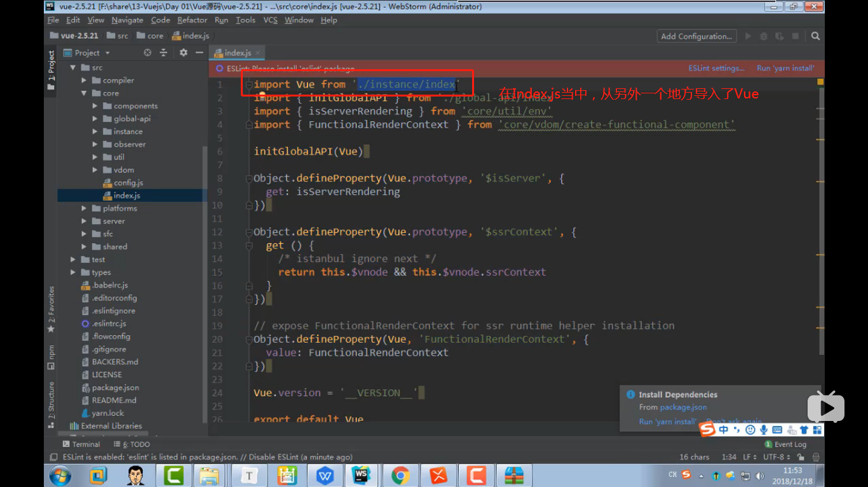Screen dimensions: 868x487
Task: Expand the compiler folder
Action: 84,81
